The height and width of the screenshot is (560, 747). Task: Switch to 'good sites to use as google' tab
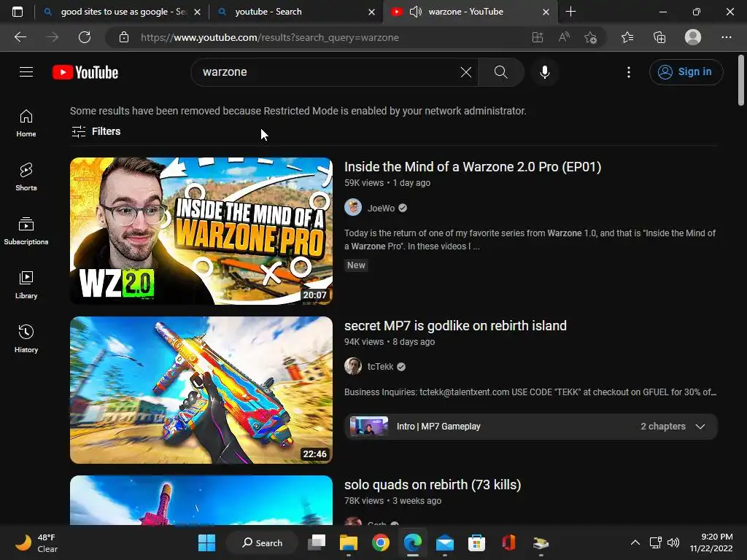[x=123, y=12]
